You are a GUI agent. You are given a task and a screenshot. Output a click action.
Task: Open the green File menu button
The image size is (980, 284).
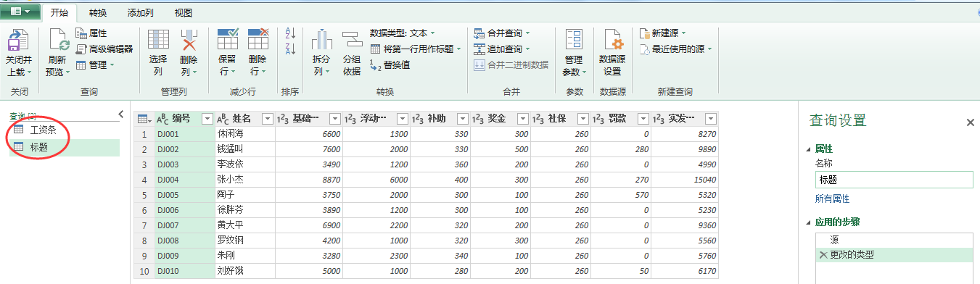20,12
